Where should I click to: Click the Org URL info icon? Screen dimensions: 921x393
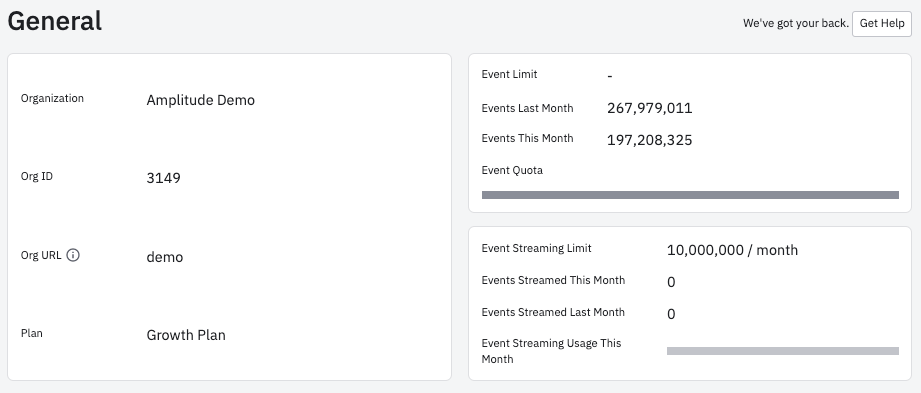(x=73, y=255)
